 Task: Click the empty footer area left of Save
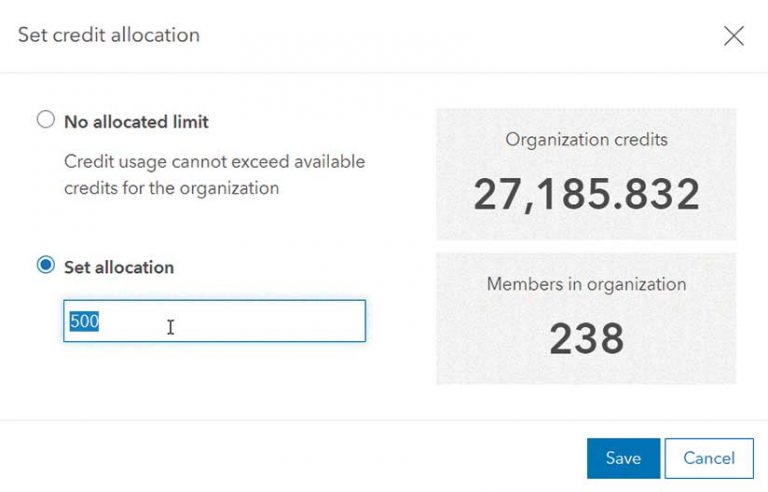click(x=300, y=458)
